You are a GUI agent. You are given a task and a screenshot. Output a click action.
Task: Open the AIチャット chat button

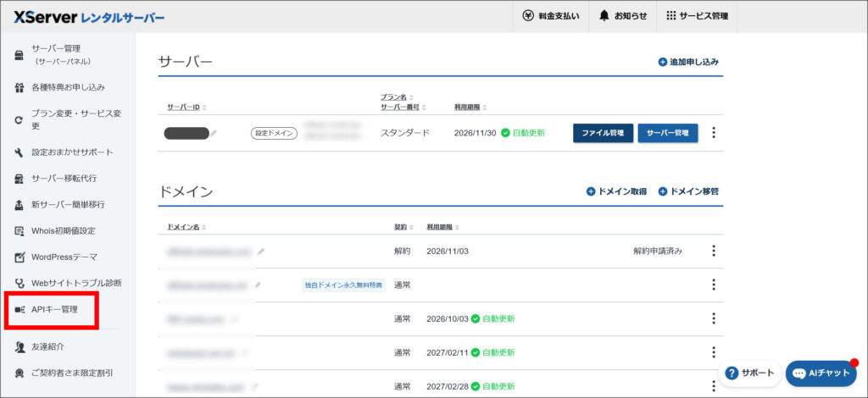point(821,373)
